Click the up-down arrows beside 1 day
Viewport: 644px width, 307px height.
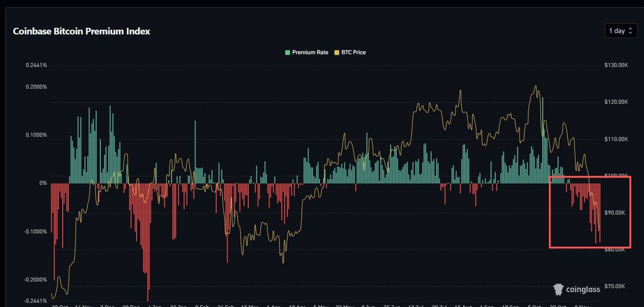pyautogui.click(x=631, y=31)
